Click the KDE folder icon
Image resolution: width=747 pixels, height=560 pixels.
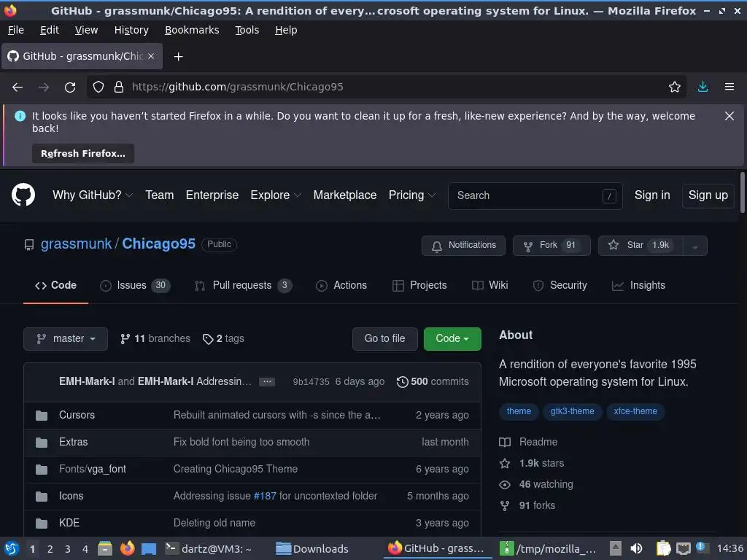pos(42,524)
